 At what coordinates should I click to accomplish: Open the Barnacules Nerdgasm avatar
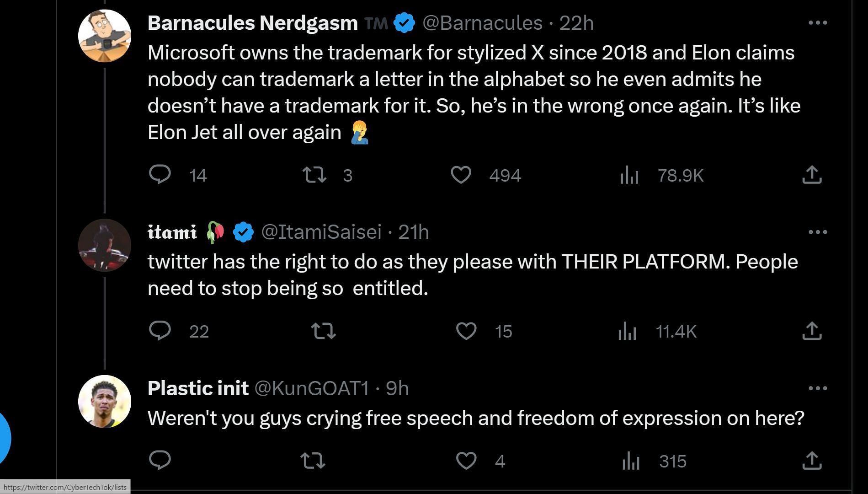click(x=105, y=36)
